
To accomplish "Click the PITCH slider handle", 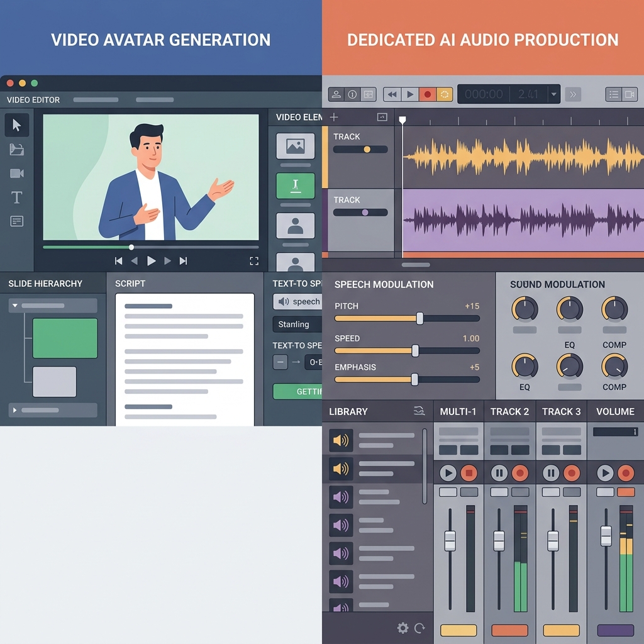I will point(419,318).
